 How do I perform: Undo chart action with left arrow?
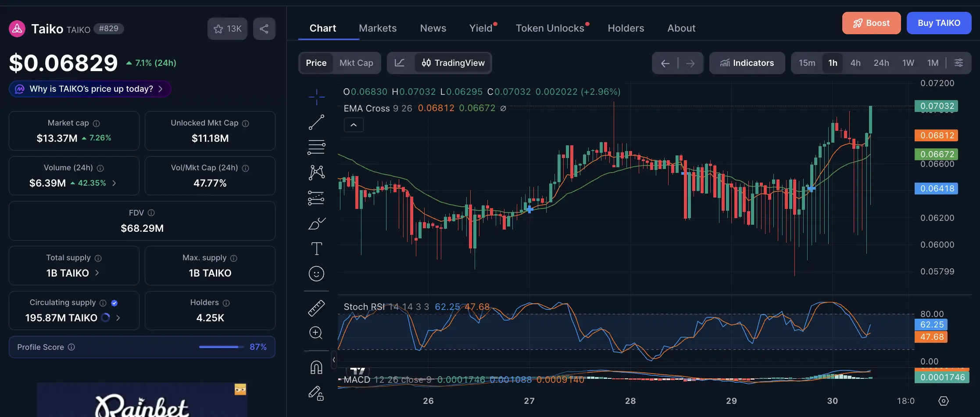tap(665, 63)
